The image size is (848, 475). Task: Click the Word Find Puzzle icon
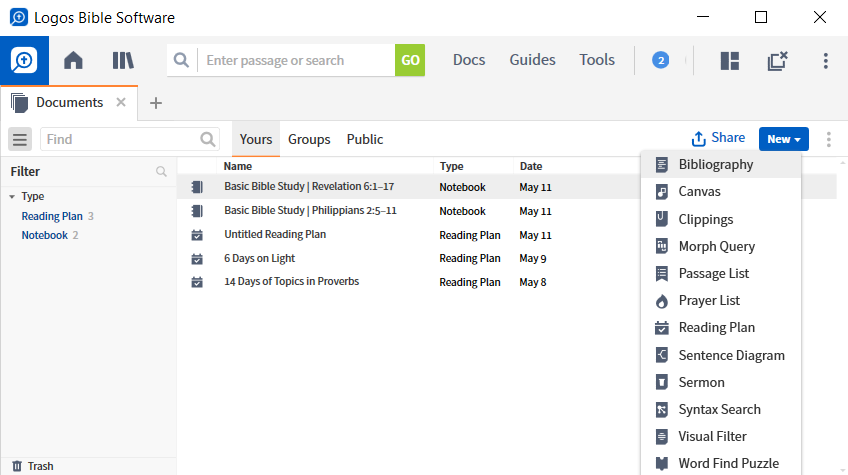[x=661, y=464]
